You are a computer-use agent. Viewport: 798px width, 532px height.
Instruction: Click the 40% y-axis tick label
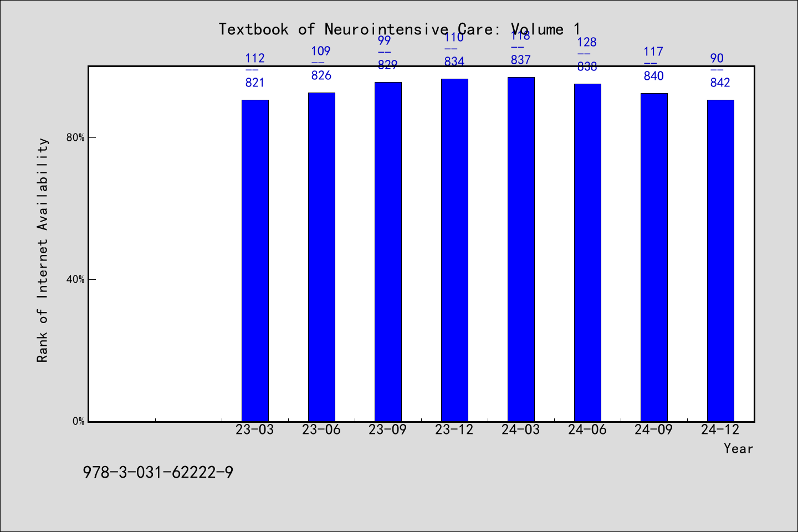pyautogui.click(x=75, y=279)
